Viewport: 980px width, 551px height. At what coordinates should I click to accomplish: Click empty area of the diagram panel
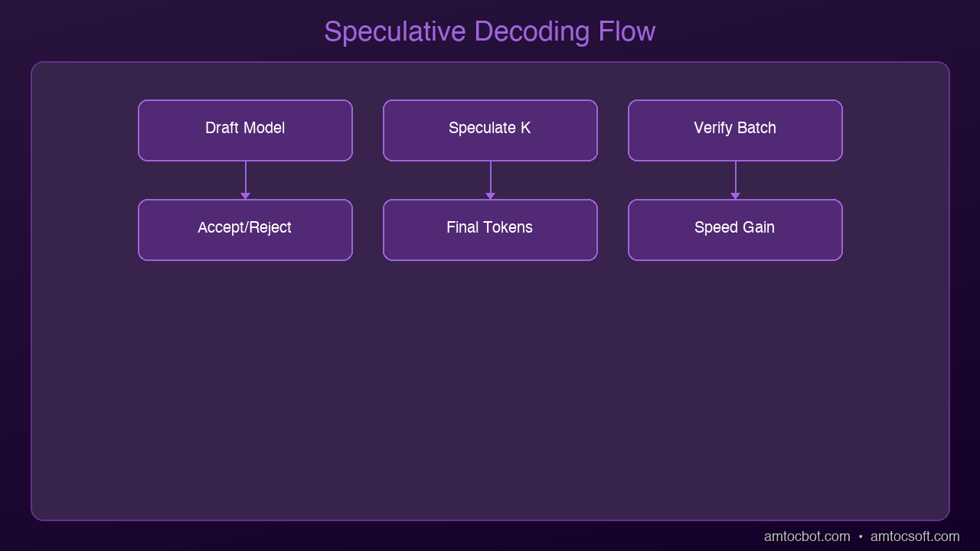coord(490,390)
